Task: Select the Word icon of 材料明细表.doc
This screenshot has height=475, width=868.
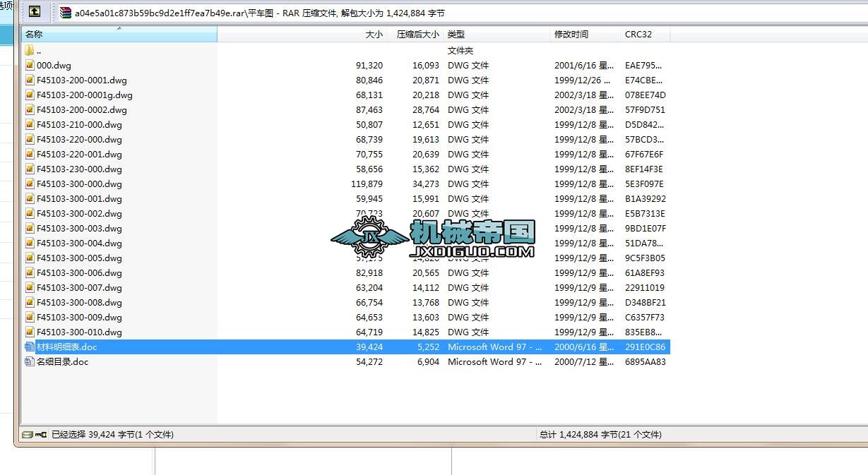Action: [x=30, y=347]
